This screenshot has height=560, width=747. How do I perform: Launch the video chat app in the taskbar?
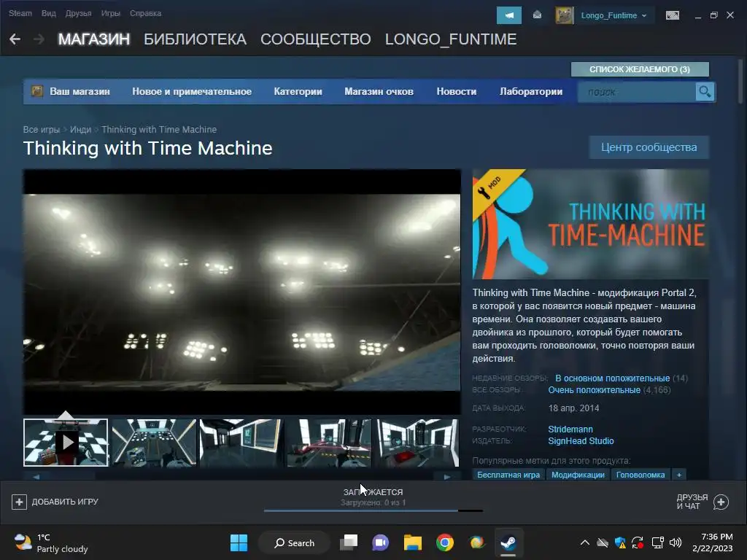380,542
